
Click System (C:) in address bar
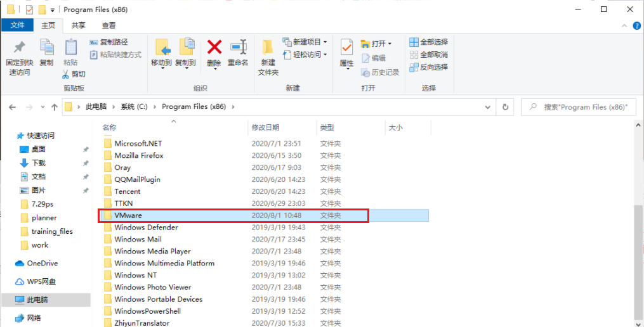point(134,106)
